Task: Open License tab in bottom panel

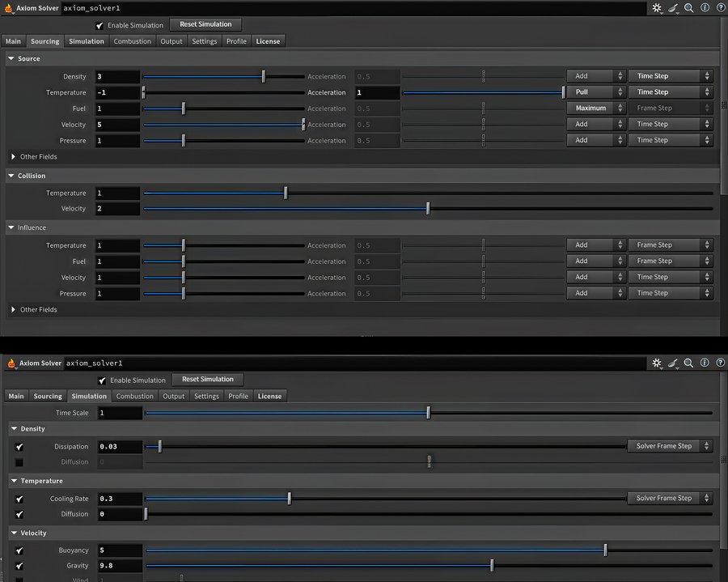Action: 269,396
